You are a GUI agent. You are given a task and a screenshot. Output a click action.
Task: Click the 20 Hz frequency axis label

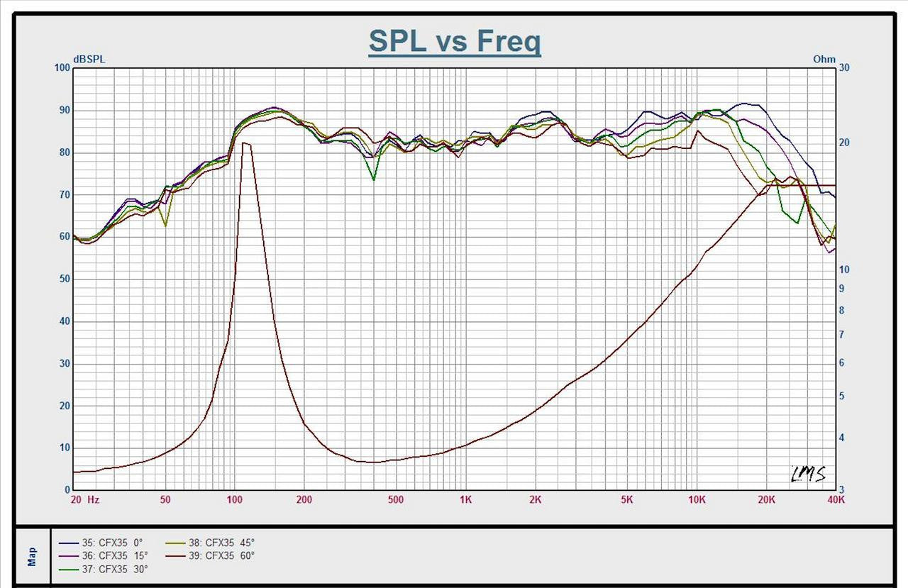click(x=84, y=499)
